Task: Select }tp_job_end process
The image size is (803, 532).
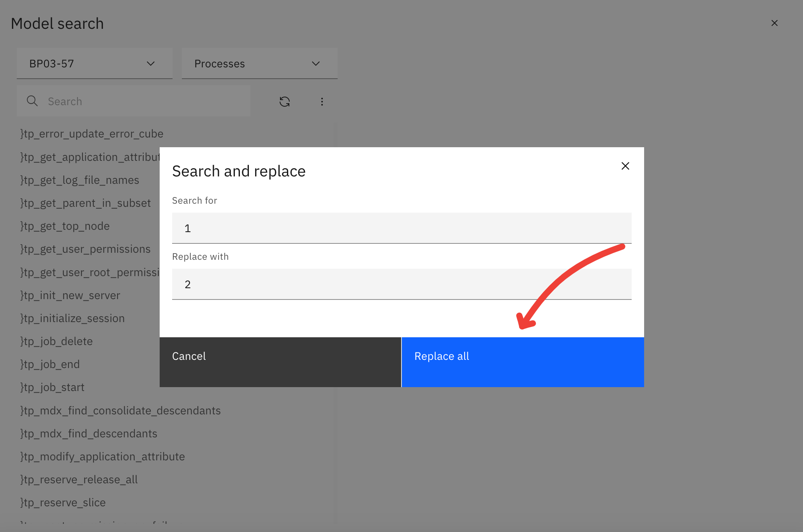Action: (x=50, y=365)
